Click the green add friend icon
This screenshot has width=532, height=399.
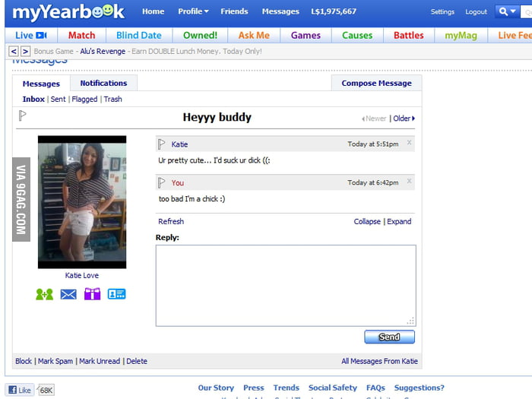click(x=44, y=294)
